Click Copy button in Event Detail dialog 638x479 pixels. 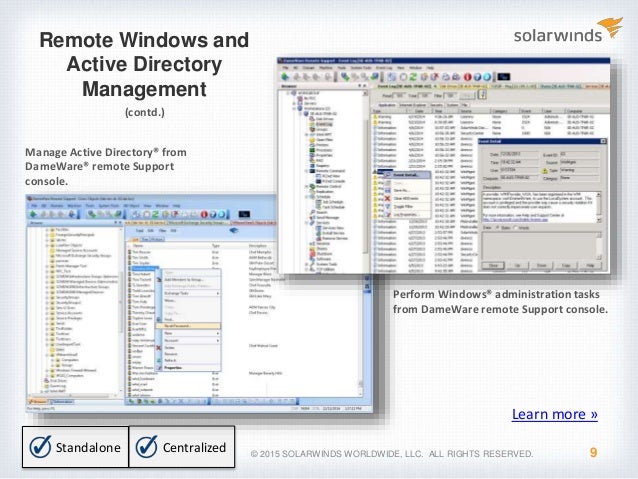[566, 265]
